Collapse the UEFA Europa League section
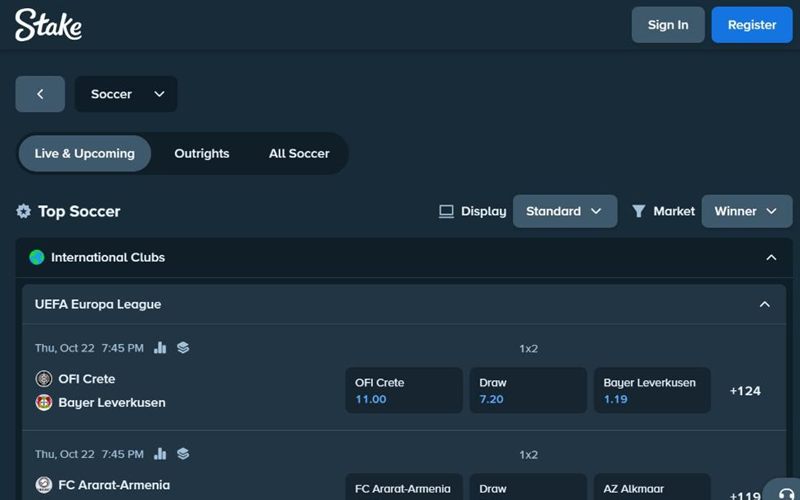 765,304
